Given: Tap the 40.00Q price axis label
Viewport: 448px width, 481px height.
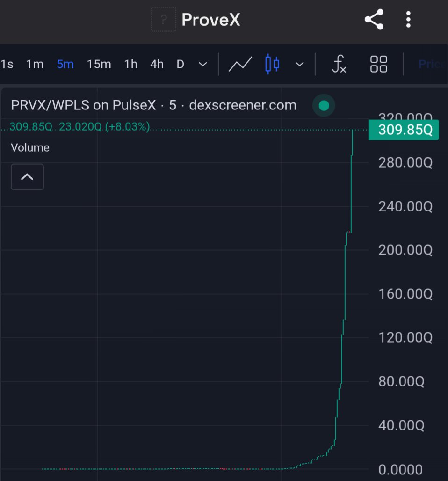Looking at the screenshot, I should pyautogui.click(x=401, y=425).
